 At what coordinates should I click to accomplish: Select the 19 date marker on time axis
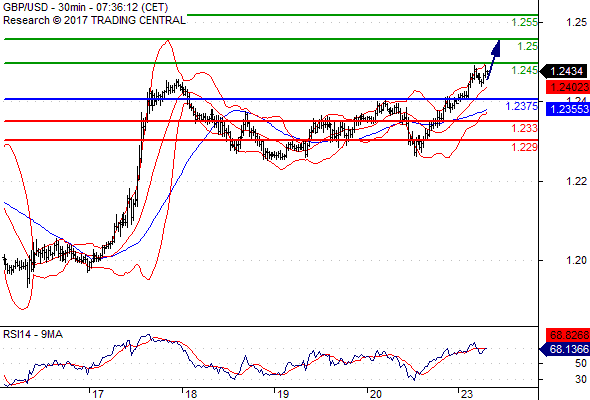(283, 394)
